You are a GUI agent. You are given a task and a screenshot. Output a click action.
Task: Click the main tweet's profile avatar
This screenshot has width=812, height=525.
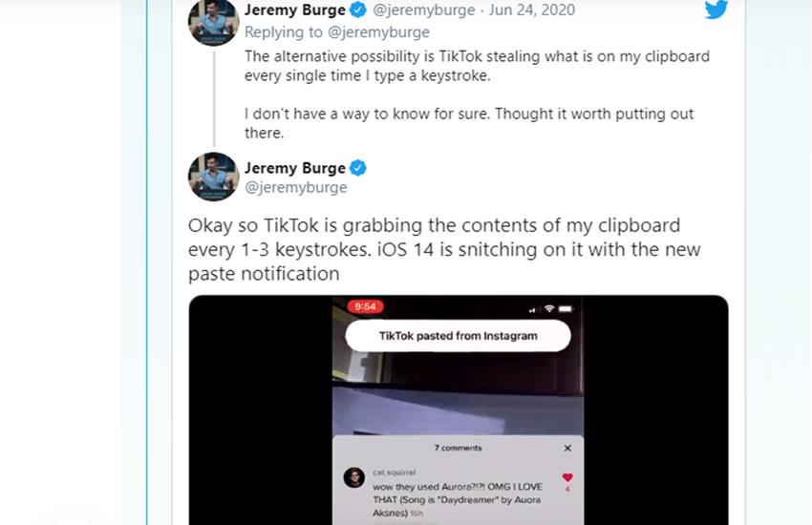click(x=213, y=177)
